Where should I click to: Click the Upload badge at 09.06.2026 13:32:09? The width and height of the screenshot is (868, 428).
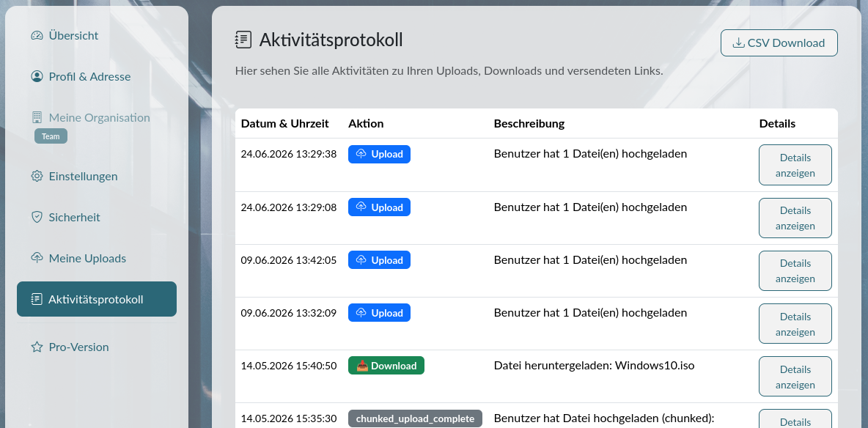pyautogui.click(x=379, y=313)
